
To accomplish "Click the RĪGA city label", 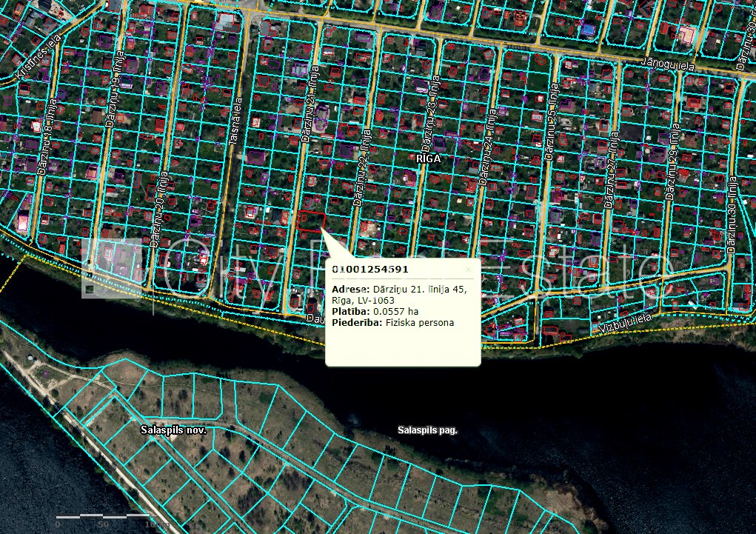I will (x=428, y=158).
